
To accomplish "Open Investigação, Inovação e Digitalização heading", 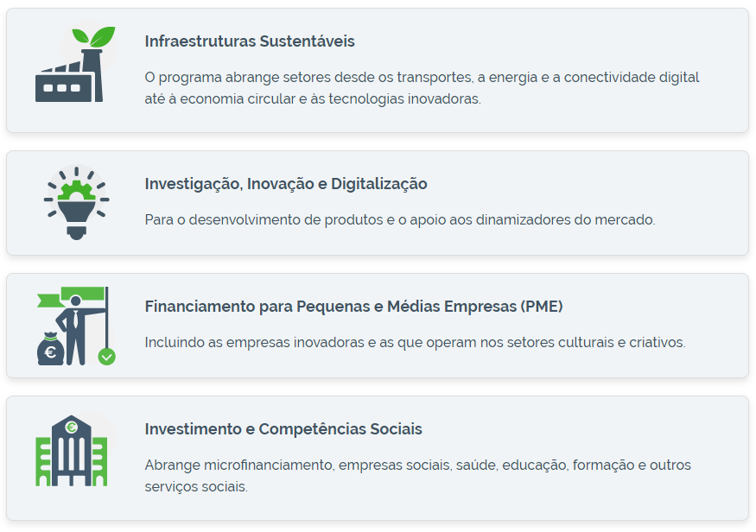I will point(286,184).
